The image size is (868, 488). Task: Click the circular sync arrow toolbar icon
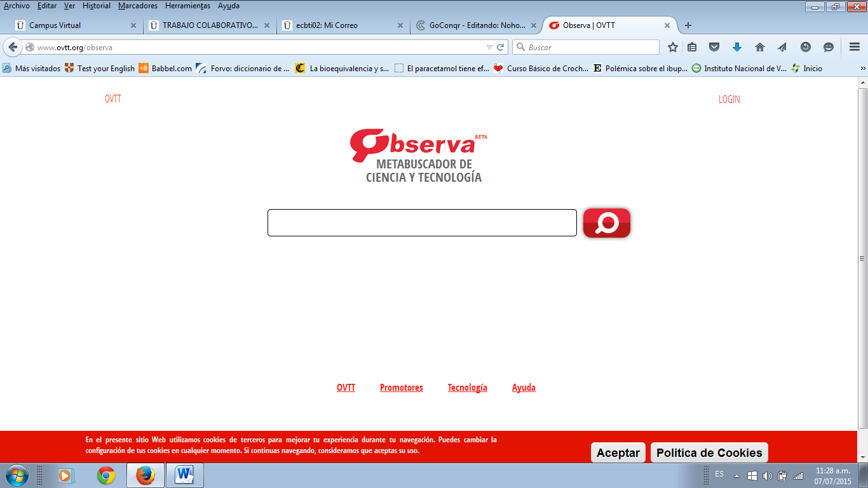[806, 47]
